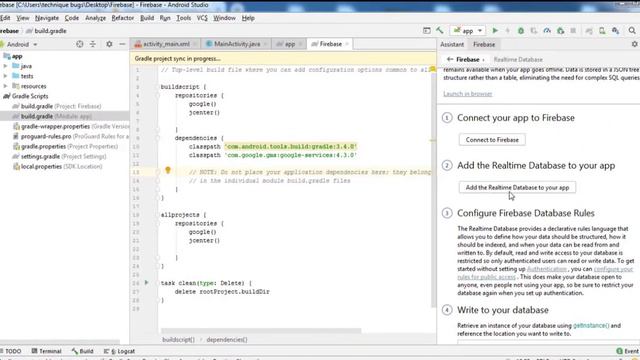Open the Profiler gauge icon in toolbar
640x360 pixels.
pos(547,31)
